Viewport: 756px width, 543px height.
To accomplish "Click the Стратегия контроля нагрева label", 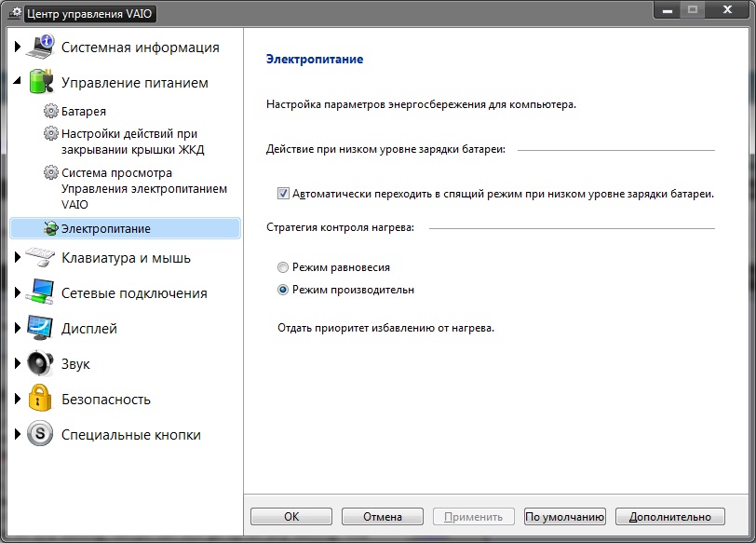I will tap(340, 227).
